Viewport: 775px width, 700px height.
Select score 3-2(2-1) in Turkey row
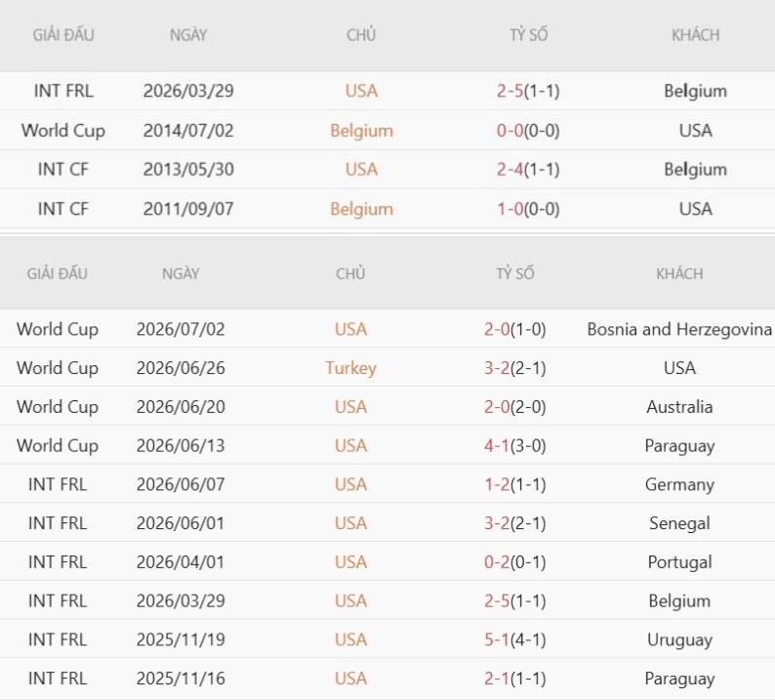pos(515,368)
